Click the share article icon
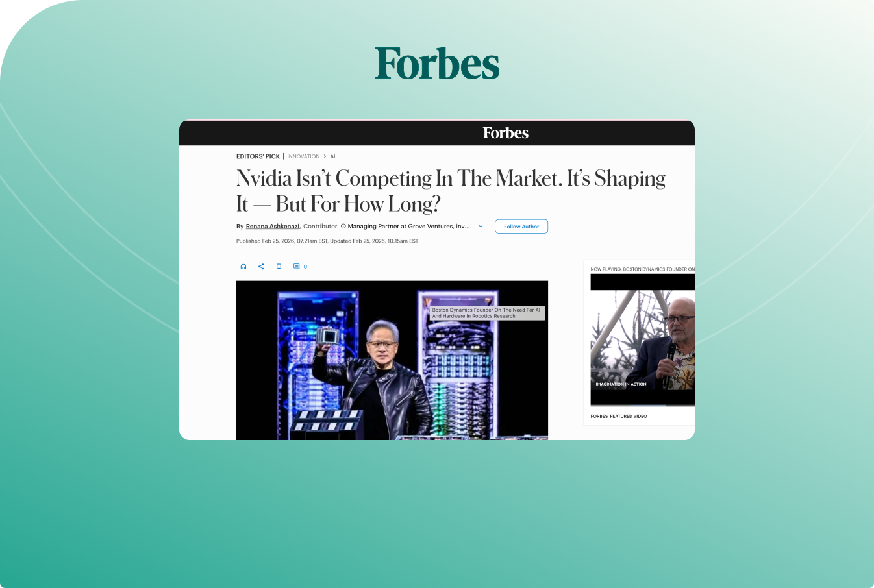This screenshot has width=874, height=588. 261,267
